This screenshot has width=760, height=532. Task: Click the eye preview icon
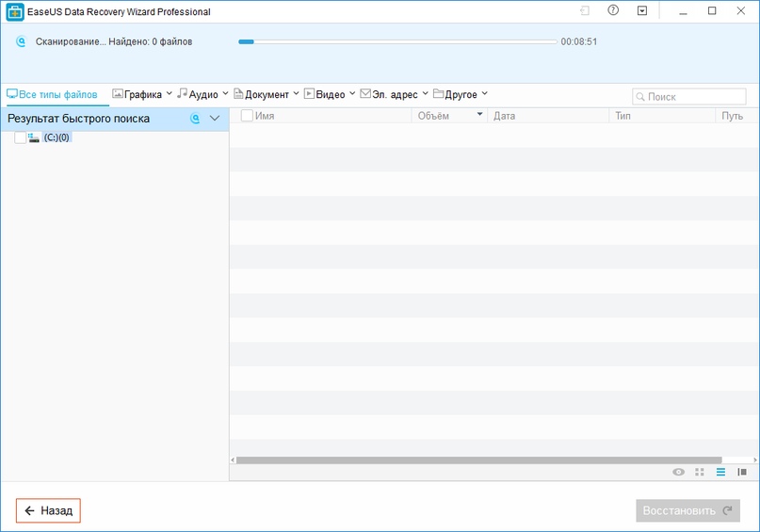678,472
